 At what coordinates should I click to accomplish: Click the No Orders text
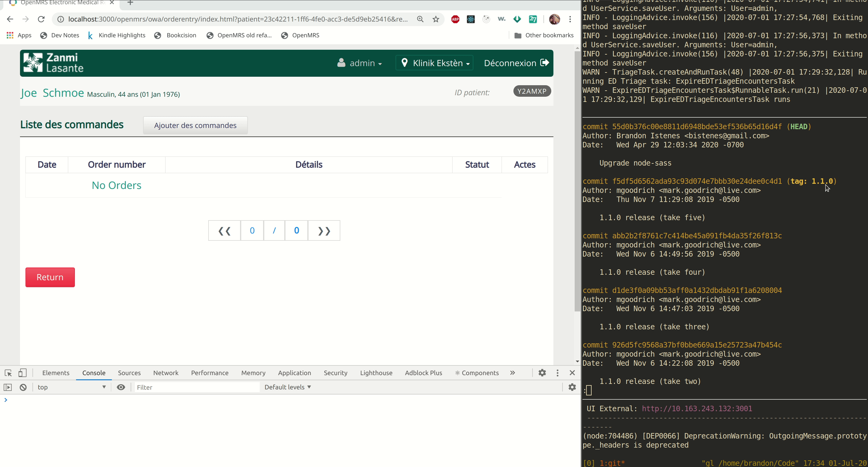click(117, 186)
